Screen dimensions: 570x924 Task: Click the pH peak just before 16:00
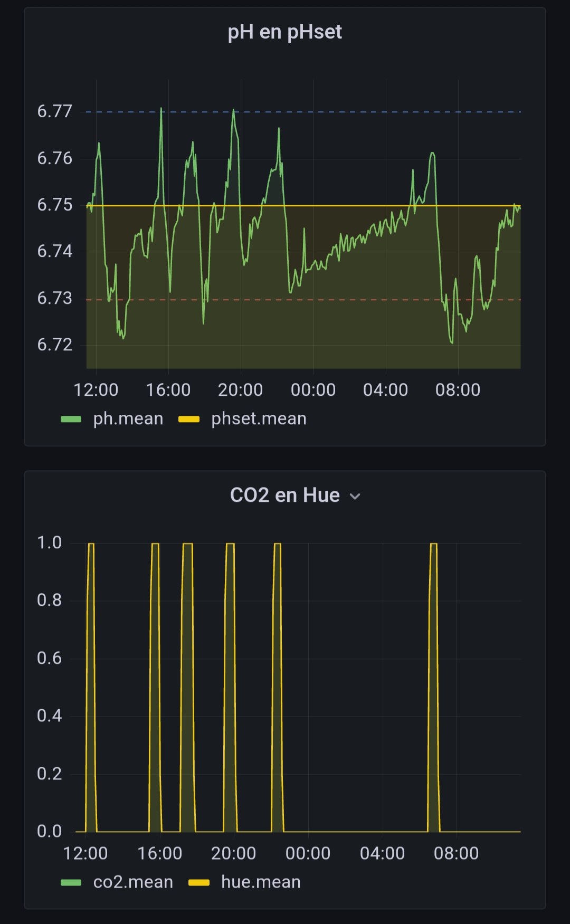point(161,110)
